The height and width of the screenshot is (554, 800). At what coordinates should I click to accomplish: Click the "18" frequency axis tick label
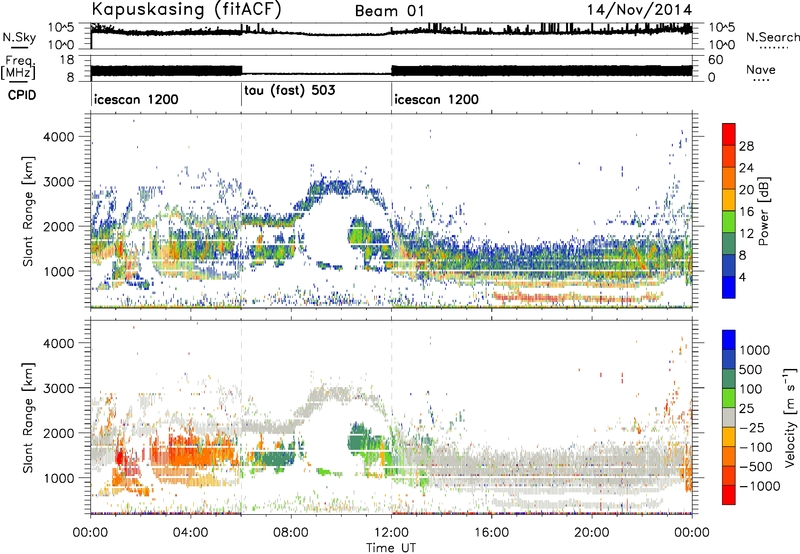pos(67,60)
